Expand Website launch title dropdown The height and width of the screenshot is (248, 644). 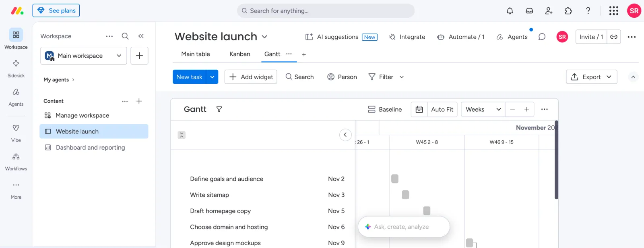point(264,37)
